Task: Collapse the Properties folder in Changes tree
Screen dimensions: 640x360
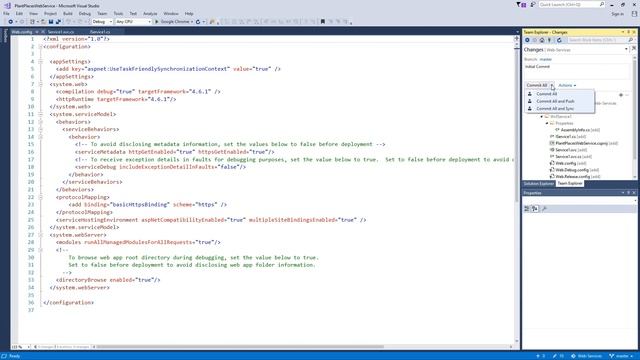Action: pyautogui.click(x=547, y=123)
